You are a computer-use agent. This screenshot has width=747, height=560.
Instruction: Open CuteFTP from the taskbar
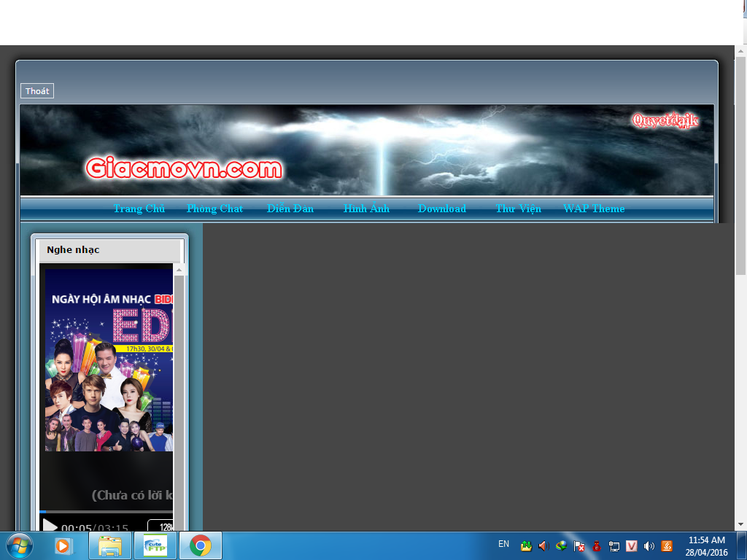point(155,545)
